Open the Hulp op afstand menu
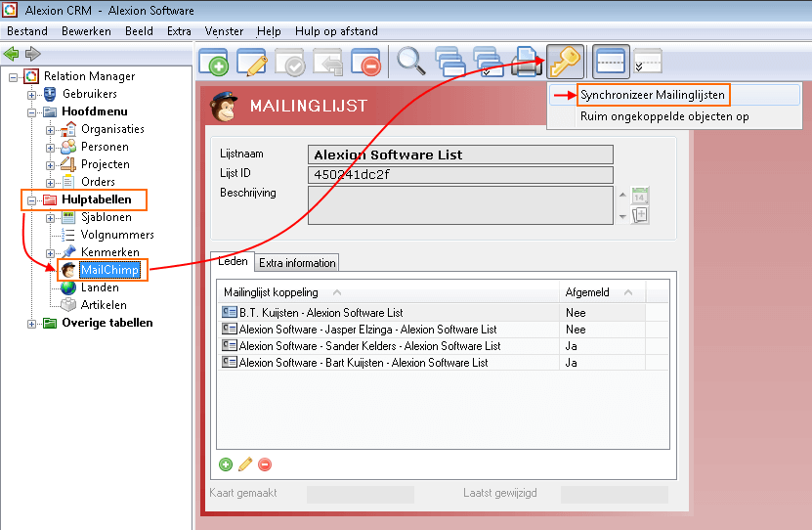This screenshot has width=812, height=530. tap(336, 31)
